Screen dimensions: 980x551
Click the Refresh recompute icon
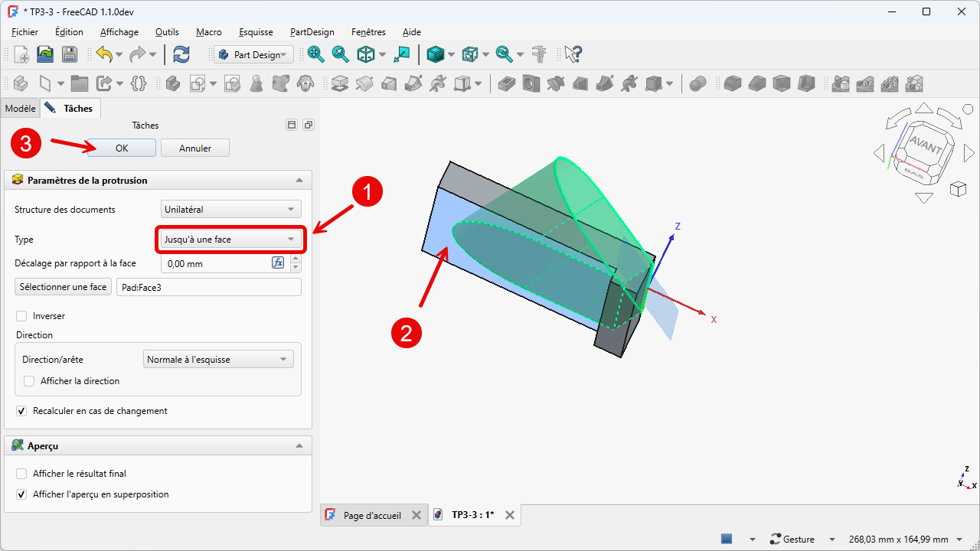[181, 54]
